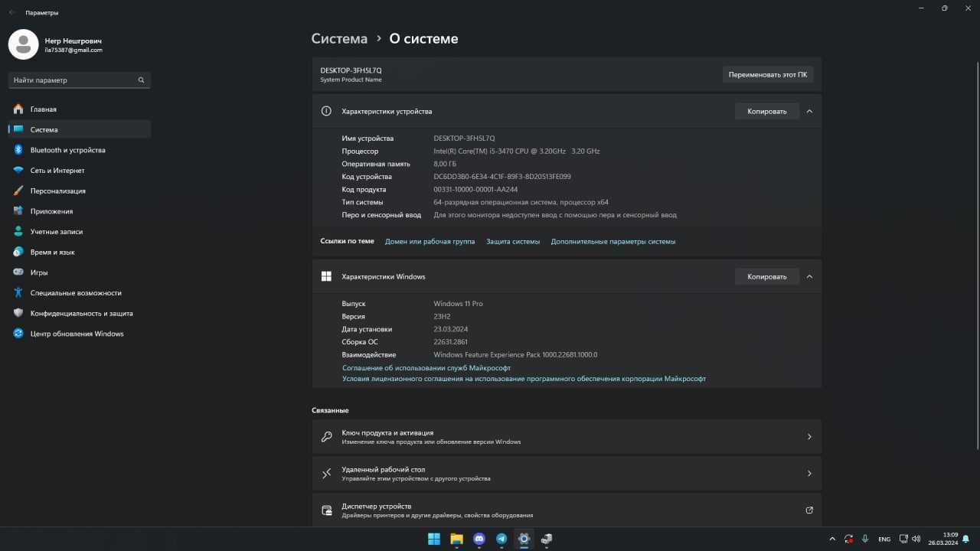Click the key icon for product activation

326,437
